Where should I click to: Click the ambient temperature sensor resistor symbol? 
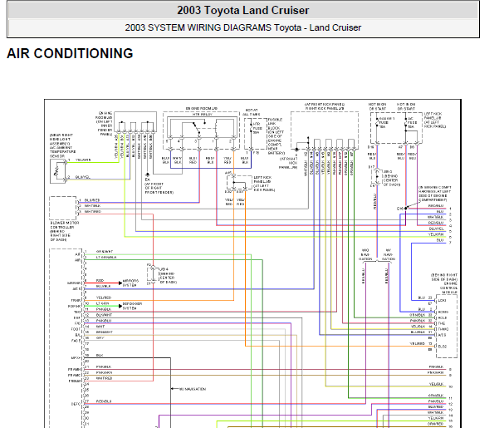point(57,171)
